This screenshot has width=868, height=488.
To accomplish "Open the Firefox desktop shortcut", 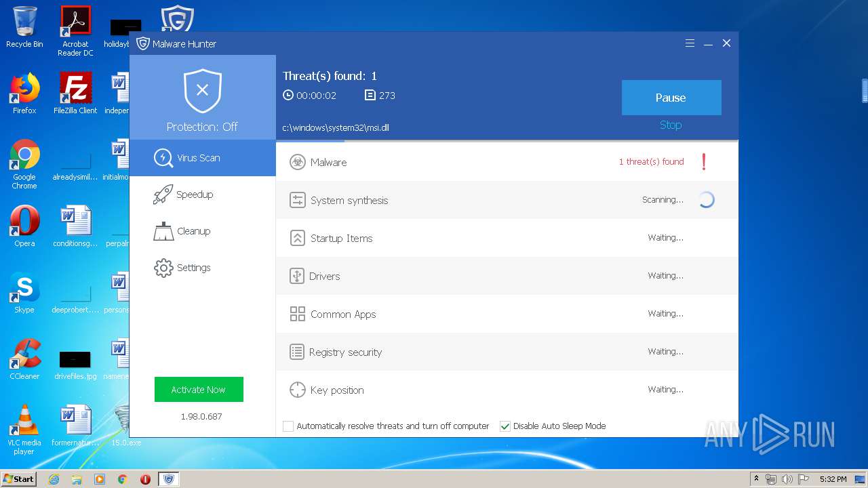I will [x=24, y=94].
